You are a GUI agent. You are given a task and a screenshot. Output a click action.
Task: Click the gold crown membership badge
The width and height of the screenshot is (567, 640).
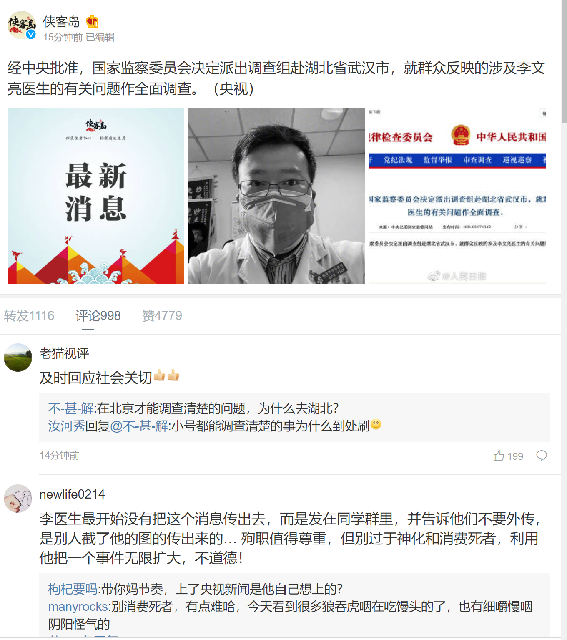click(93, 21)
